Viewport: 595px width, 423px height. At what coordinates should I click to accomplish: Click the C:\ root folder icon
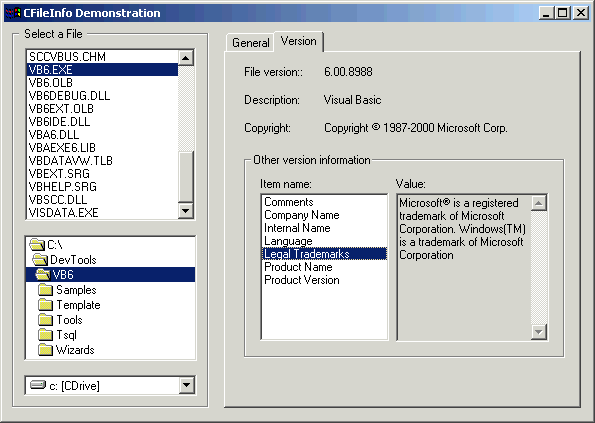coord(37,245)
